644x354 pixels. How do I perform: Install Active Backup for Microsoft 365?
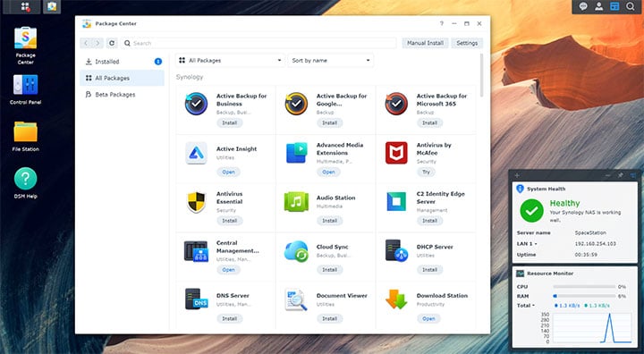(x=429, y=122)
